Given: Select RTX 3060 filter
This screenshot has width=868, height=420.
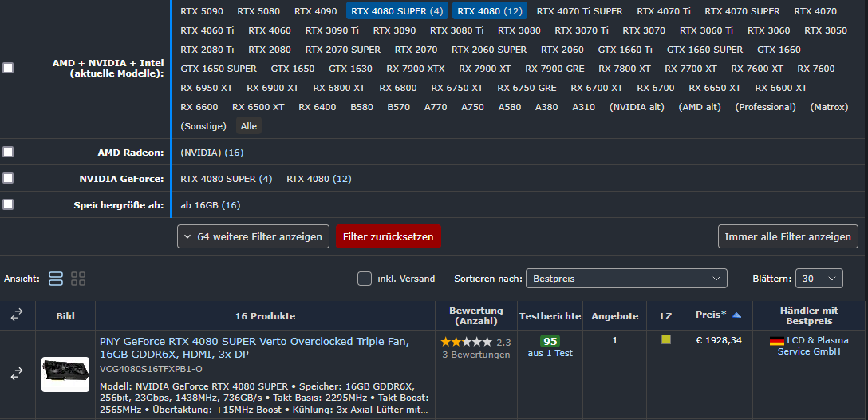Looking at the screenshot, I should (x=769, y=30).
